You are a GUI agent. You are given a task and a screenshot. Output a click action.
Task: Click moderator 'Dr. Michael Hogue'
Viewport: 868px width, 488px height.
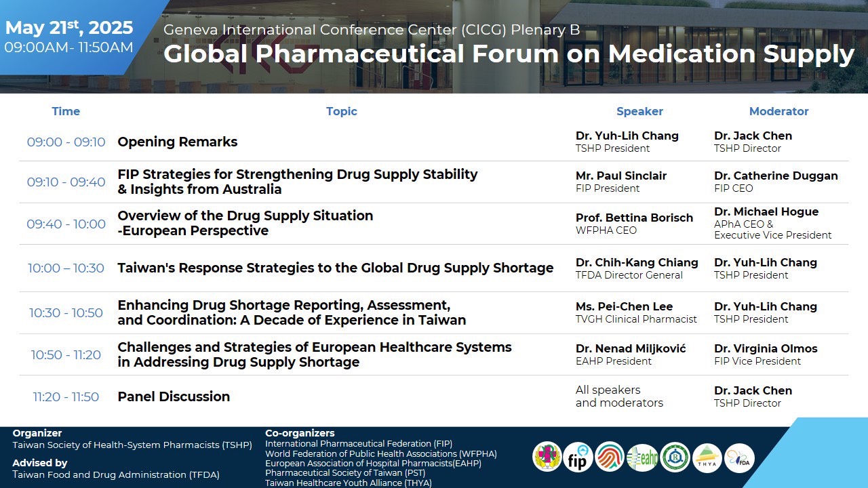[x=766, y=211]
